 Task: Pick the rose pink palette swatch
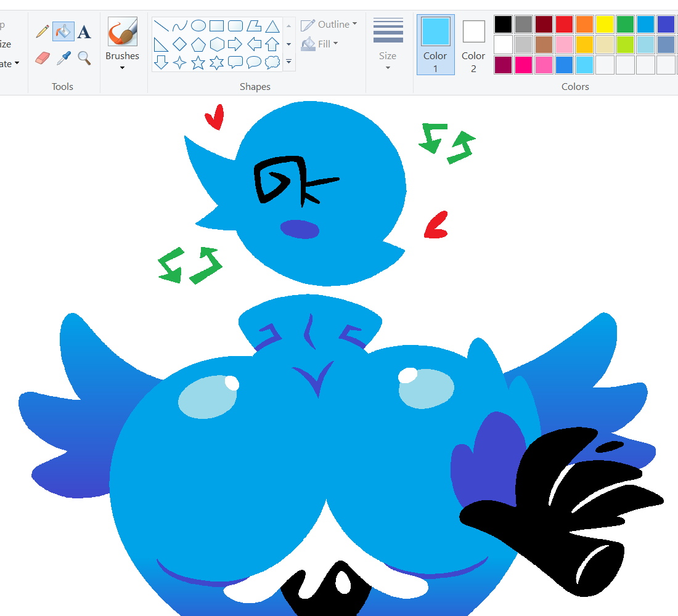[x=564, y=44]
